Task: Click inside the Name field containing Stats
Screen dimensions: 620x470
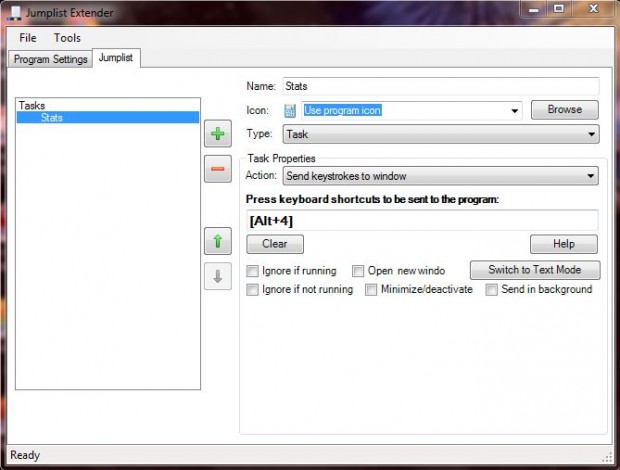Action: (x=440, y=86)
